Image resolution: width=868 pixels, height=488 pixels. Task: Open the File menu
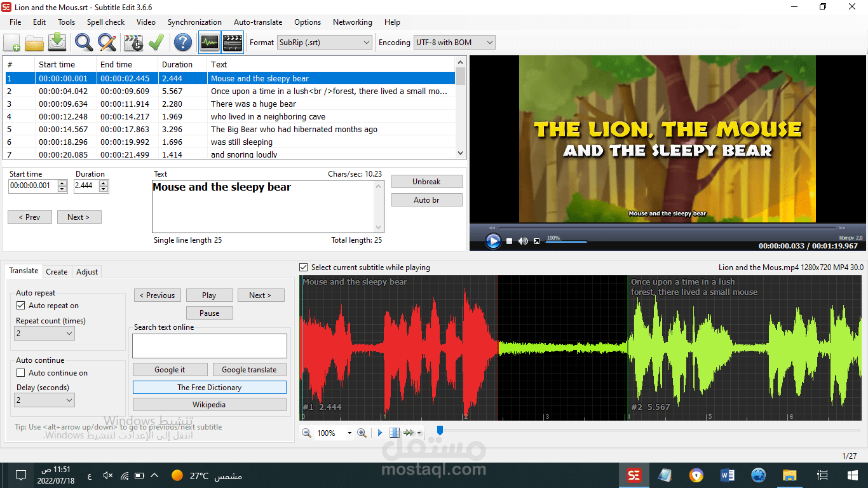click(15, 22)
